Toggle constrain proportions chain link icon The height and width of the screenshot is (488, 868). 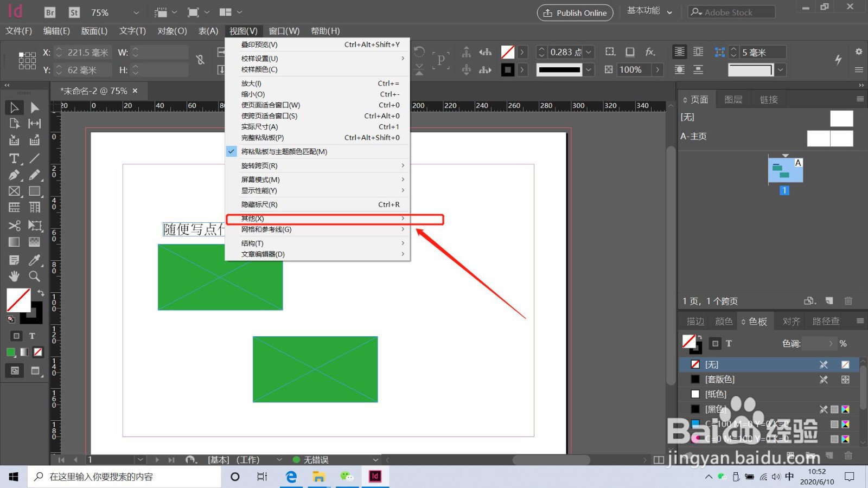click(200, 60)
